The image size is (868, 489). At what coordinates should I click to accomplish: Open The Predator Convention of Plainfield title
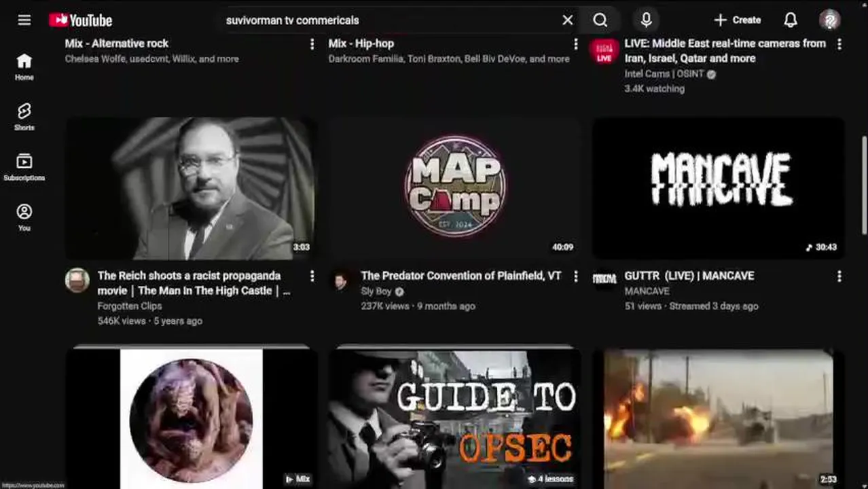(x=461, y=276)
